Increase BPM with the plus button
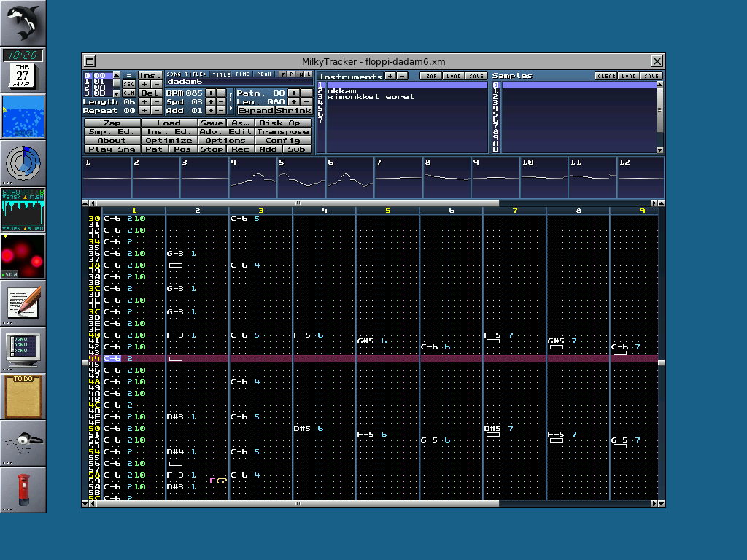Screen dimensions: 747x560 [210, 93]
